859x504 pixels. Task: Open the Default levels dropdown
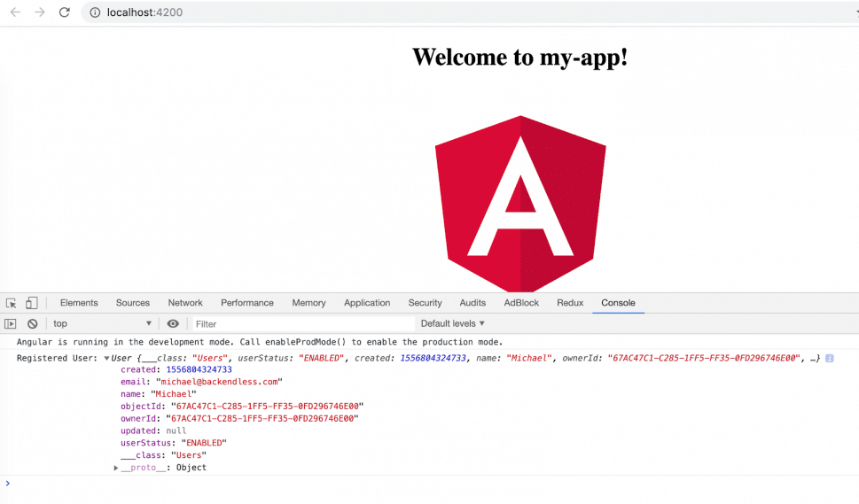(452, 323)
